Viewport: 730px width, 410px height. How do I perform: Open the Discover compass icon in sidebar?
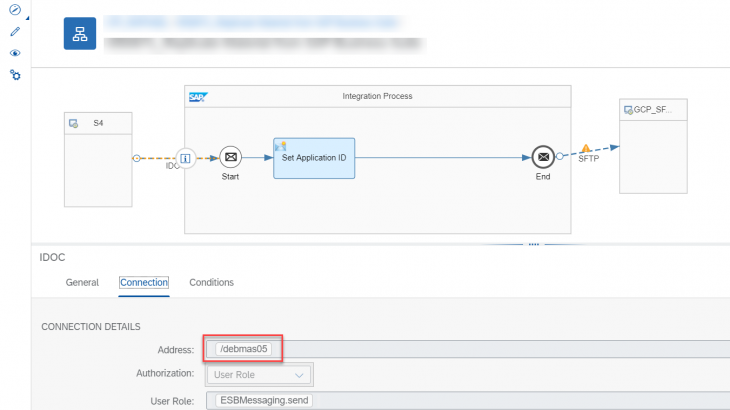pyautogui.click(x=15, y=11)
